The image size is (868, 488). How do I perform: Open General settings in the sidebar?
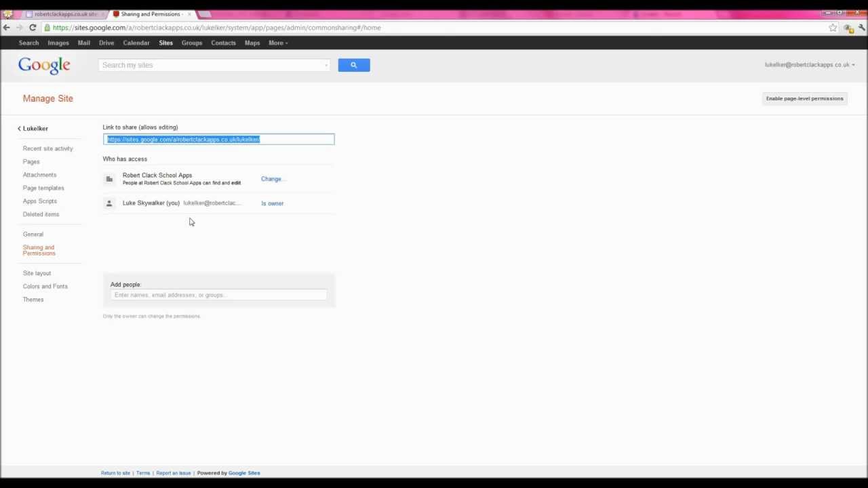33,235
